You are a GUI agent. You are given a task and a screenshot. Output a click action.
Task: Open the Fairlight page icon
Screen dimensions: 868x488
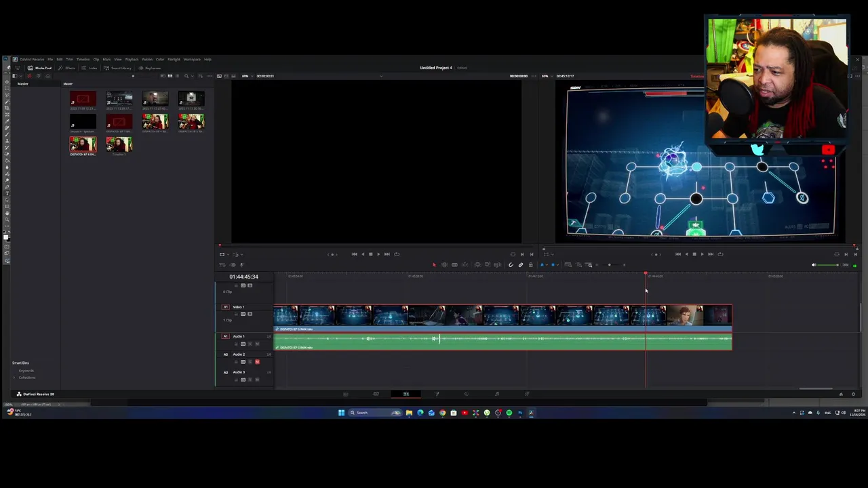click(x=497, y=394)
